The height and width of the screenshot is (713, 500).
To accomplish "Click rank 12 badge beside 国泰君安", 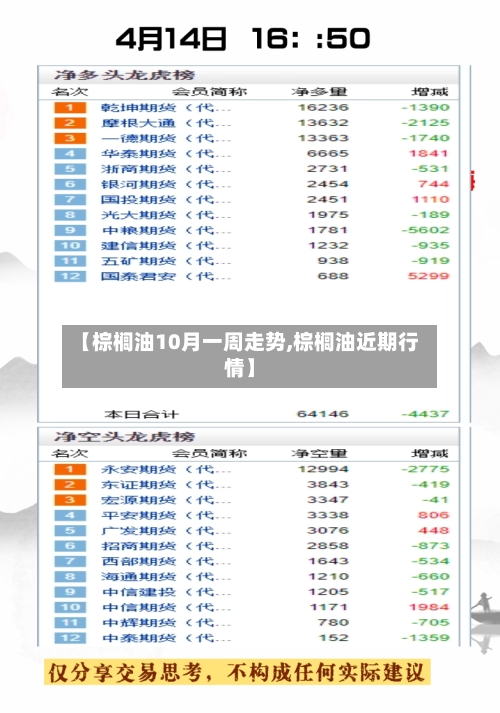I will pyautogui.click(x=70, y=276).
